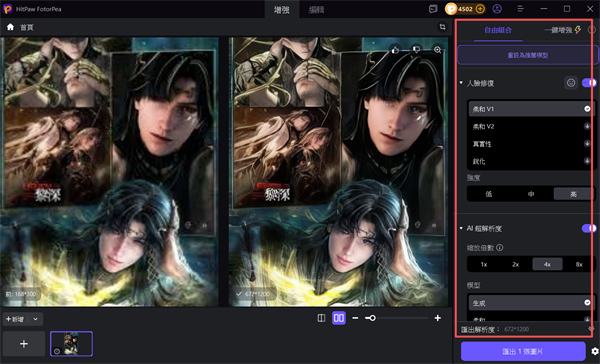Click the magnifier zoom icon on result

[x=437, y=50]
